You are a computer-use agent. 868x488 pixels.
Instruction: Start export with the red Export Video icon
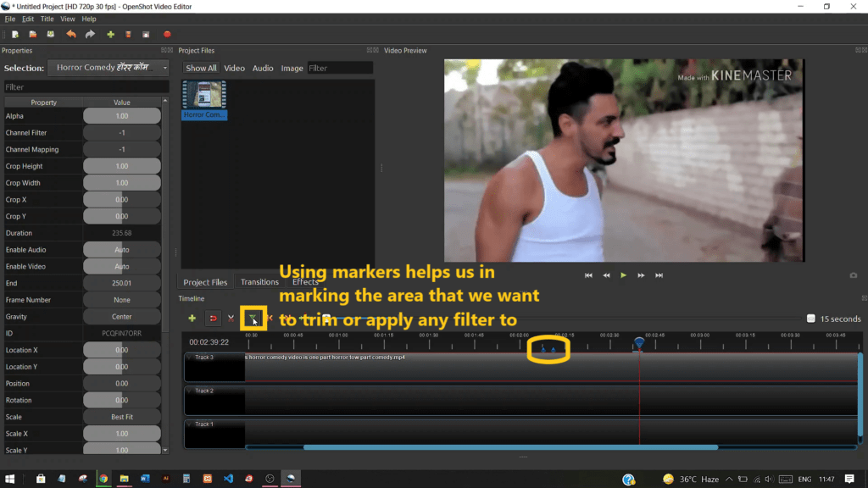(168, 34)
